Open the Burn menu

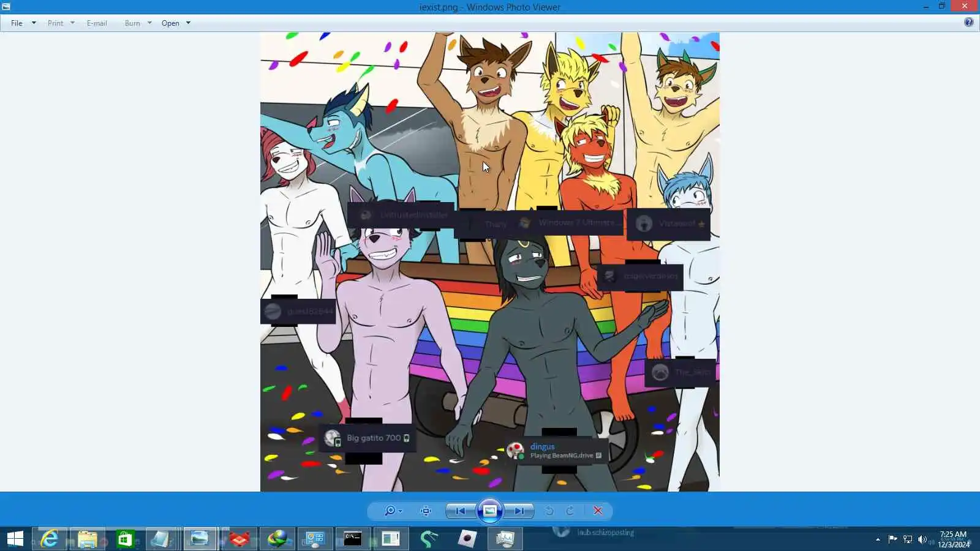[132, 23]
